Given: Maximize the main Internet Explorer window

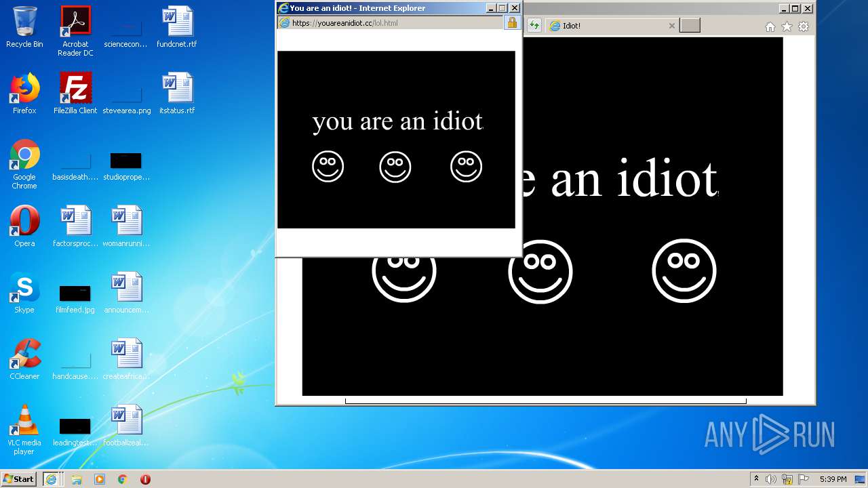Looking at the screenshot, I should 796,8.
